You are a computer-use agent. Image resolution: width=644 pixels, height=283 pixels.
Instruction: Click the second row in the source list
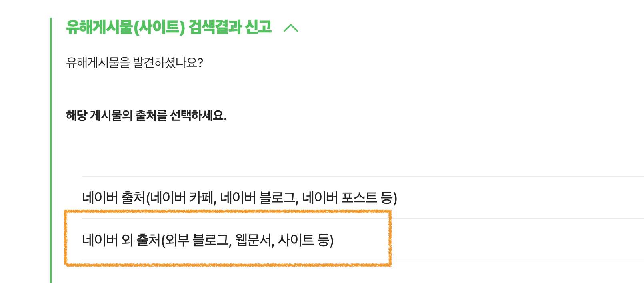(208, 240)
